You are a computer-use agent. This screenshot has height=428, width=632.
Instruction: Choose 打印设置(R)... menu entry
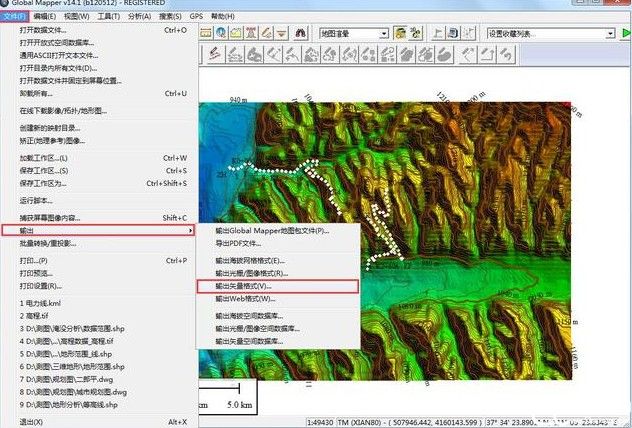pos(99,286)
